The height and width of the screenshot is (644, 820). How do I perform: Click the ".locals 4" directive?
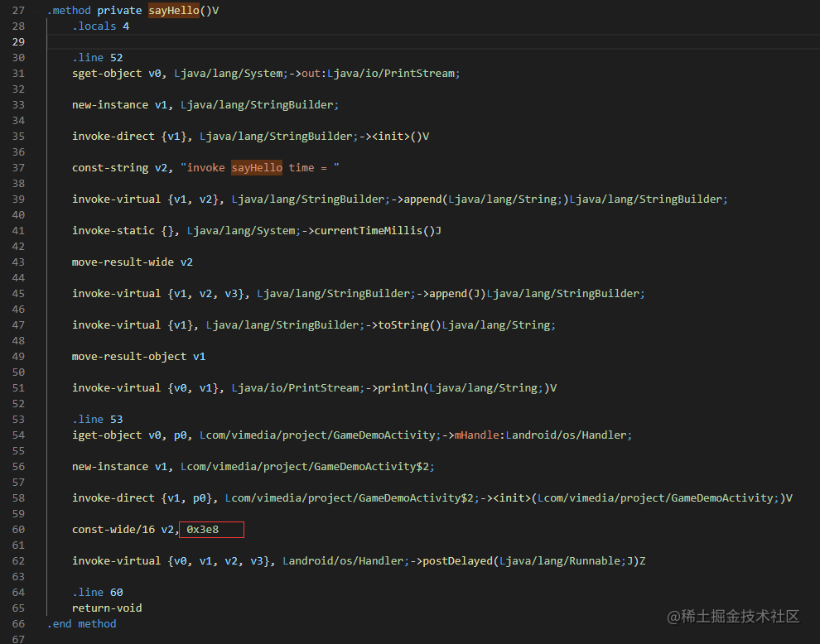(100, 26)
